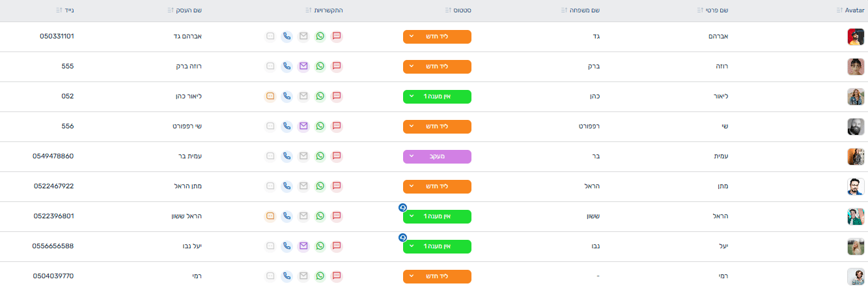Screen dimensions: 868x290
Task: Click the phone call icon for Roza Barak
Action: [x=286, y=66]
